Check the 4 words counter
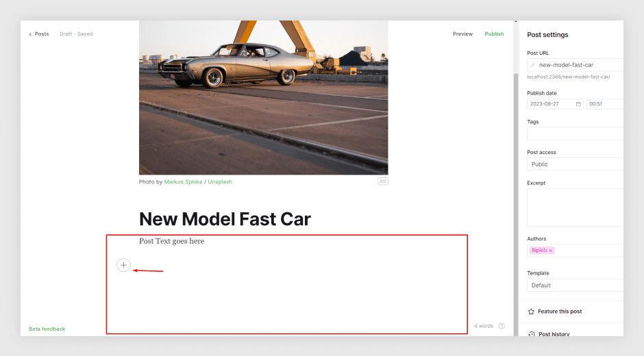The width and height of the screenshot is (644, 356). pos(484,326)
